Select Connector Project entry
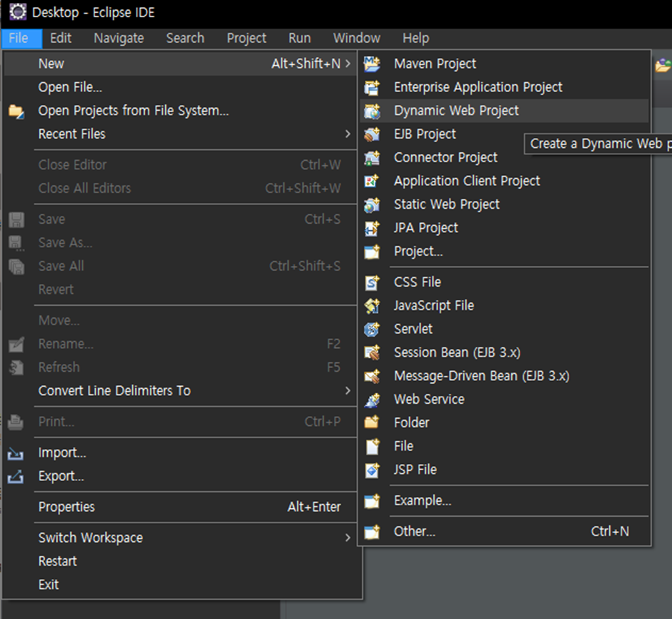672x619 pixels. [505, 158]
